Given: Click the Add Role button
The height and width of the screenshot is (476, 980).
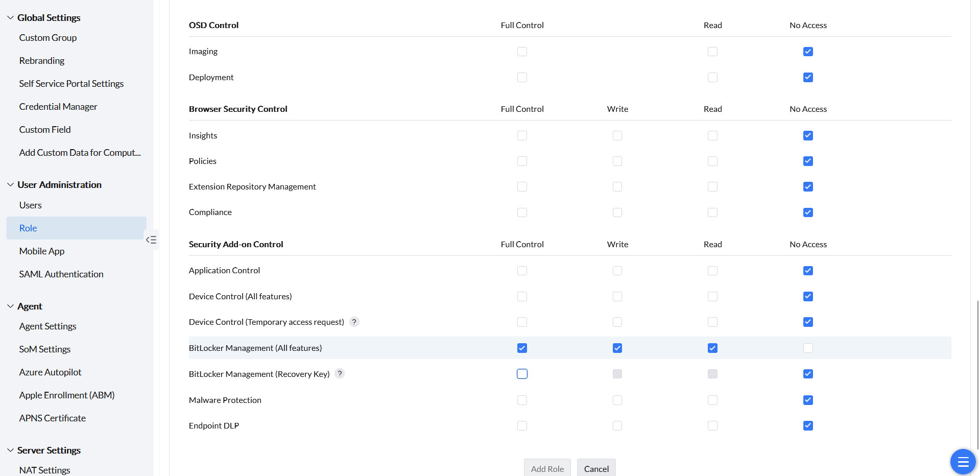Looking at the screenshot, I should coord(547,468).
